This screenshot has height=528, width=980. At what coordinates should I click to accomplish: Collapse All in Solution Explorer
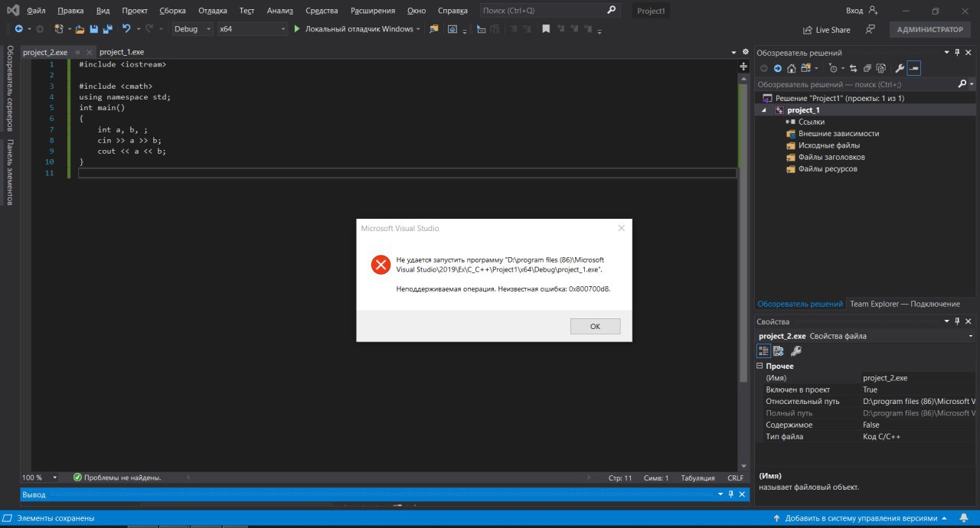867,68
